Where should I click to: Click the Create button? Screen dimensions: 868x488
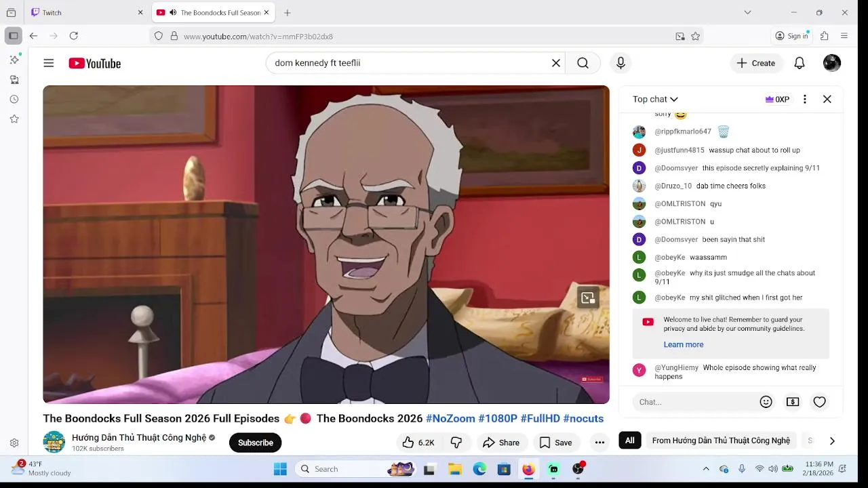tap(757, 63)
